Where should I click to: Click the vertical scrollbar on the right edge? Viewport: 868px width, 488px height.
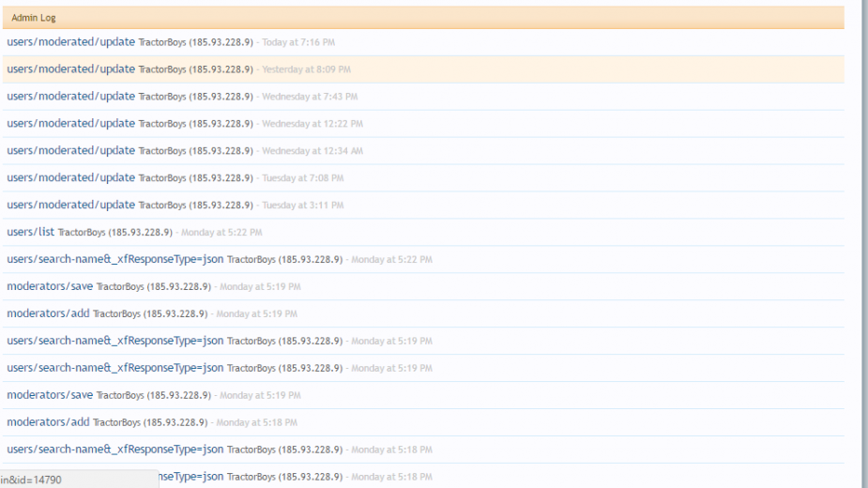coord(862,244)
